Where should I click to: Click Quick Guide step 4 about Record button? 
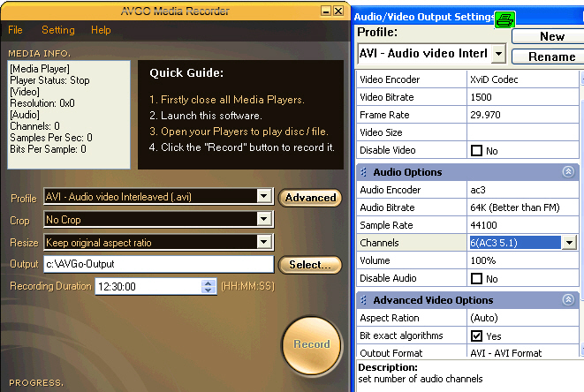point(242,147)
